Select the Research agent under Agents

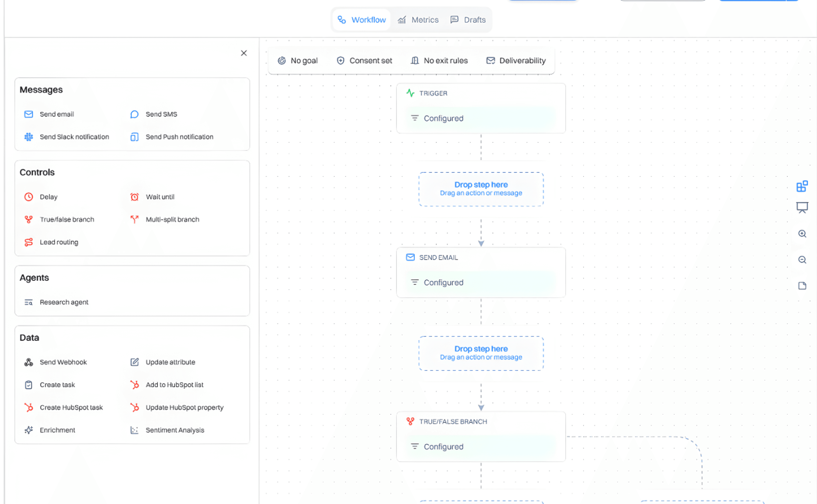[64, 302]
